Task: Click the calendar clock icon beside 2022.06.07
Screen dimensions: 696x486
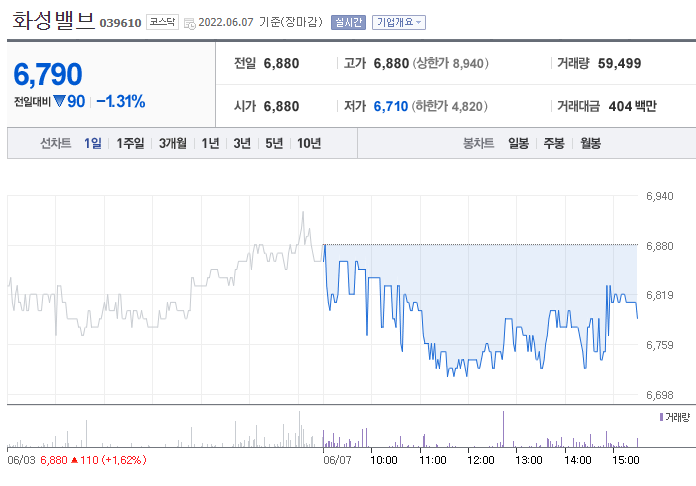Action: pos(190,24)
